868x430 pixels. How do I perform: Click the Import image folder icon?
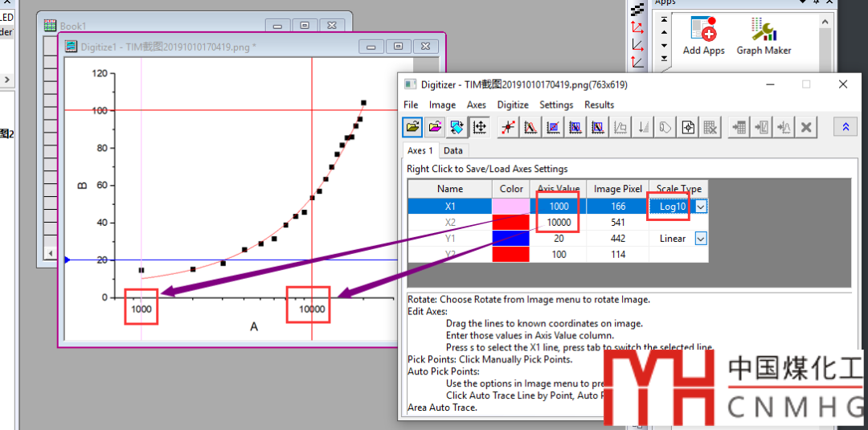pos(412,127)
